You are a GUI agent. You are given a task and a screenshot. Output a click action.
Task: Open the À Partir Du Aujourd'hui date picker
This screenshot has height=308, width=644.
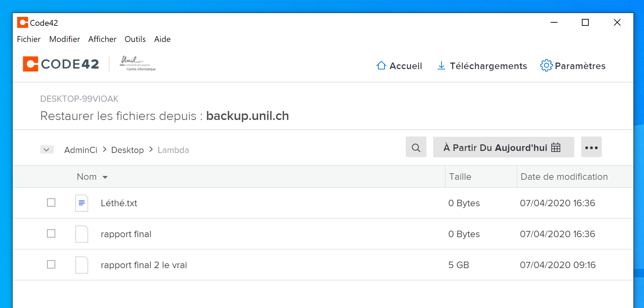(503, 147)
